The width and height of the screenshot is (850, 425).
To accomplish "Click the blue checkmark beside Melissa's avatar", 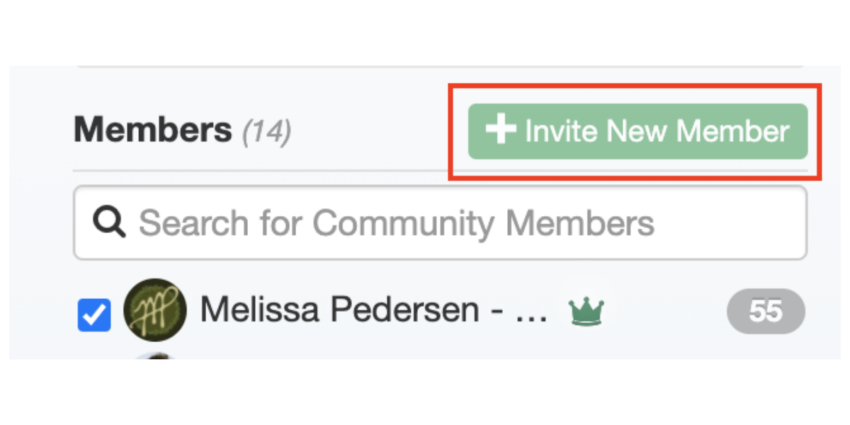I will [x=94, y=314].
